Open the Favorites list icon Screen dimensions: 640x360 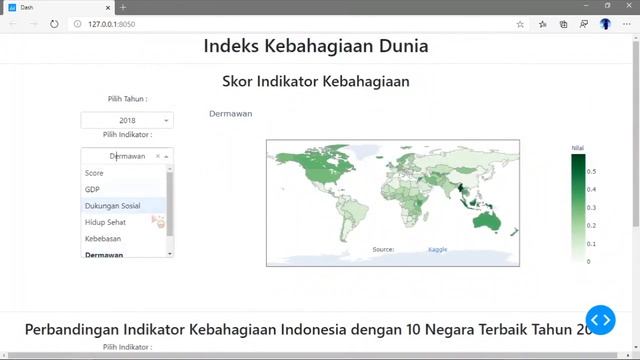coord(542,24)
